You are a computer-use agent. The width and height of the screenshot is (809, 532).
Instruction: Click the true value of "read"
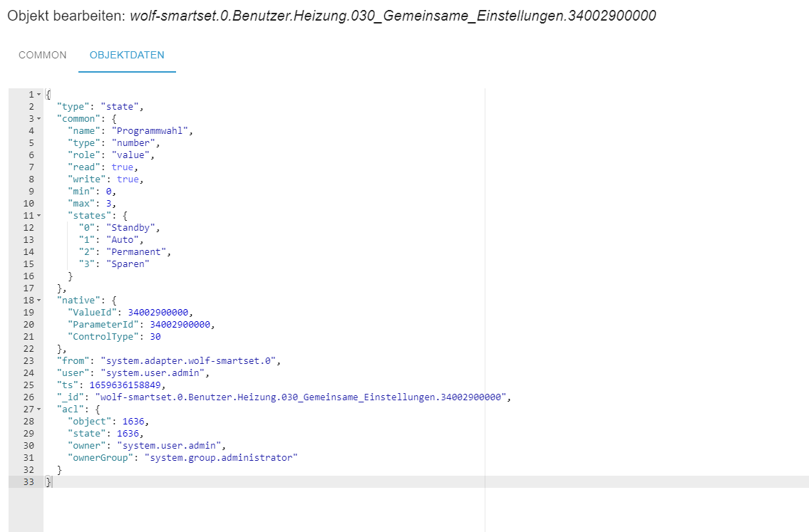(123, 167)
